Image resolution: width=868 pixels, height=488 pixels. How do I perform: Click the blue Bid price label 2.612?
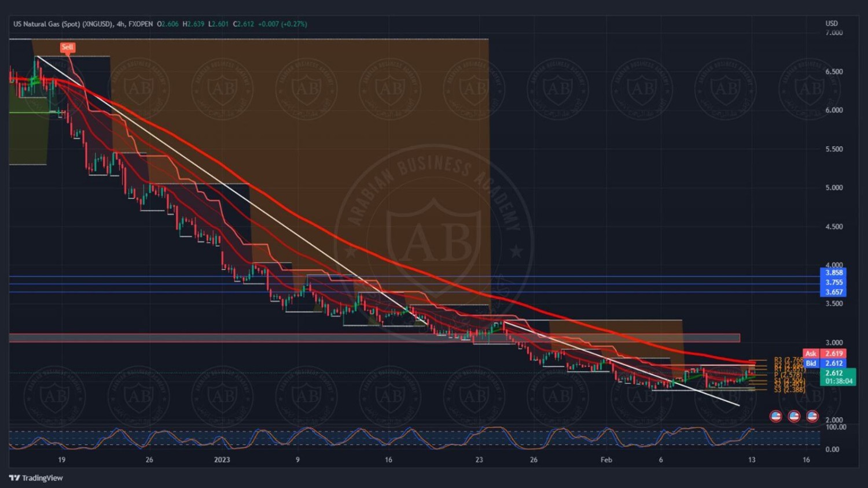point(825,363)
